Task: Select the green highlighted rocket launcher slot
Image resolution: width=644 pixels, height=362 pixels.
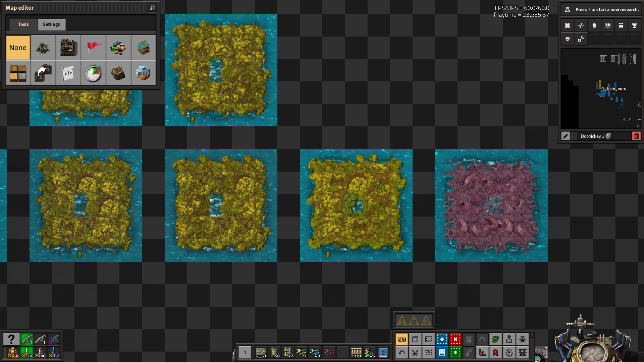Action: coord(27,339)
